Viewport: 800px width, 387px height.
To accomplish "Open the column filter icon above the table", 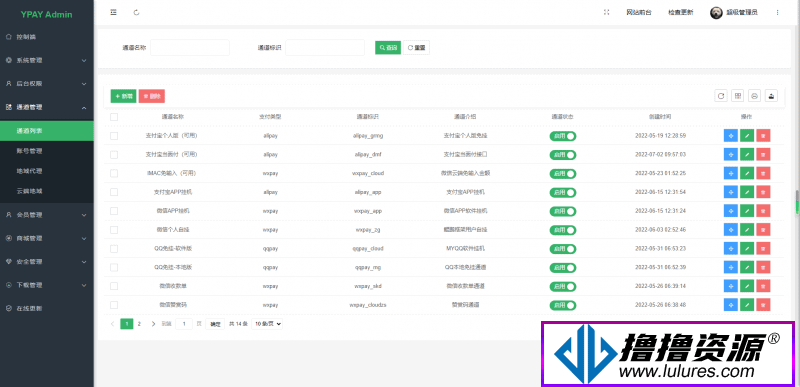I will coord(737,95).
